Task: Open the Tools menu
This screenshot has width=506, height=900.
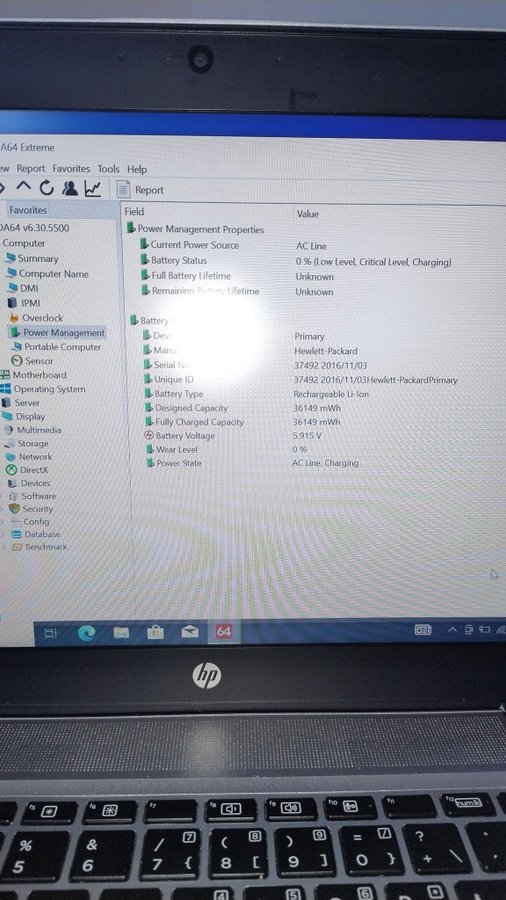Action: coord(108,169)
